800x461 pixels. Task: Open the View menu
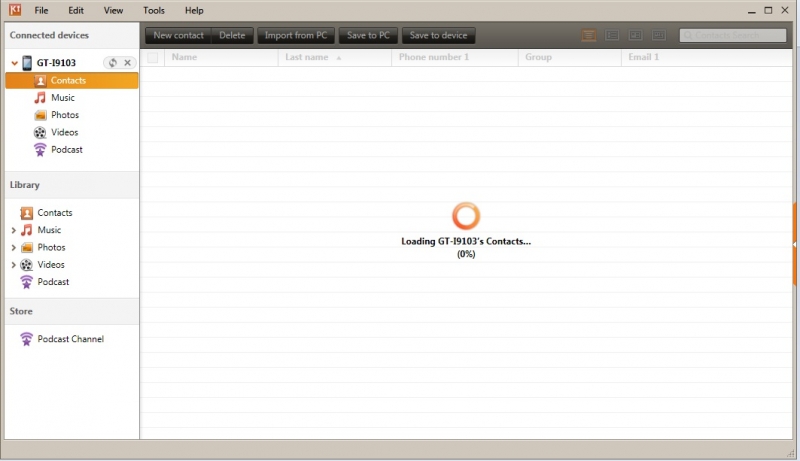tap(113, 10)
